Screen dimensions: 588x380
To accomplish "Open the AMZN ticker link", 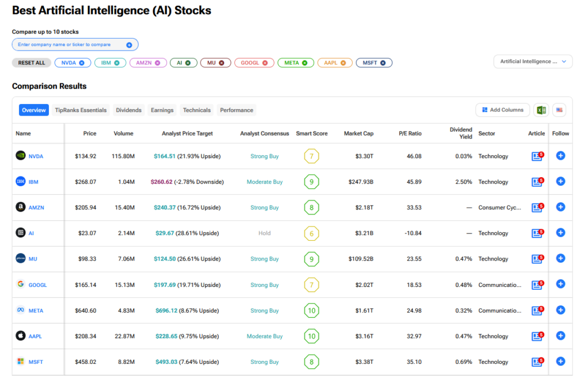I will click(x=36, y=208).
